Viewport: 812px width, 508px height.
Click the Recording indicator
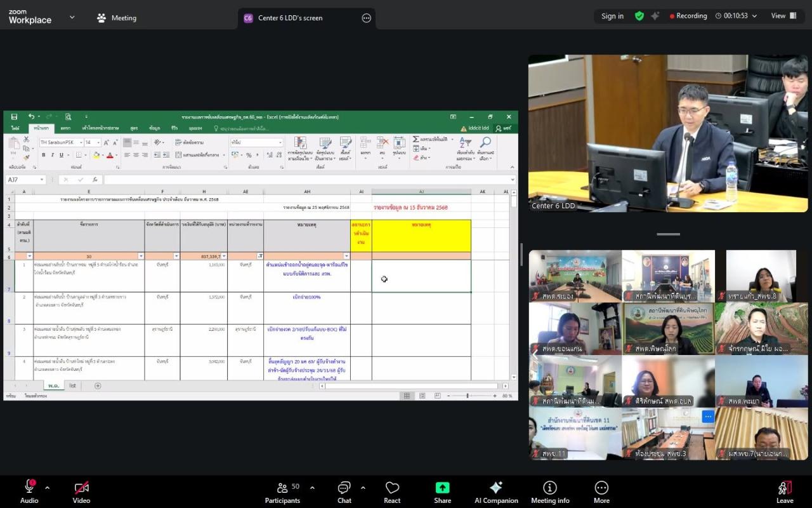coord(688,16)
